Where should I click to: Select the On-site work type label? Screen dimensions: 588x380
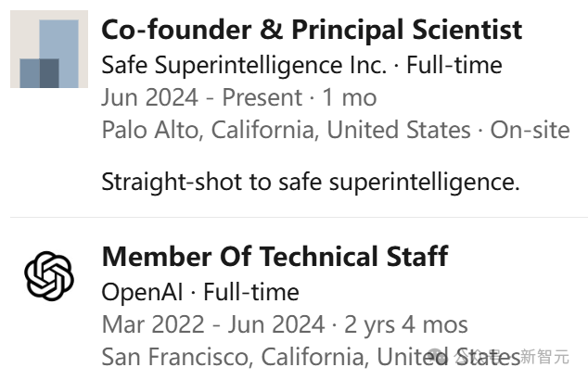(x=530, y=130)
